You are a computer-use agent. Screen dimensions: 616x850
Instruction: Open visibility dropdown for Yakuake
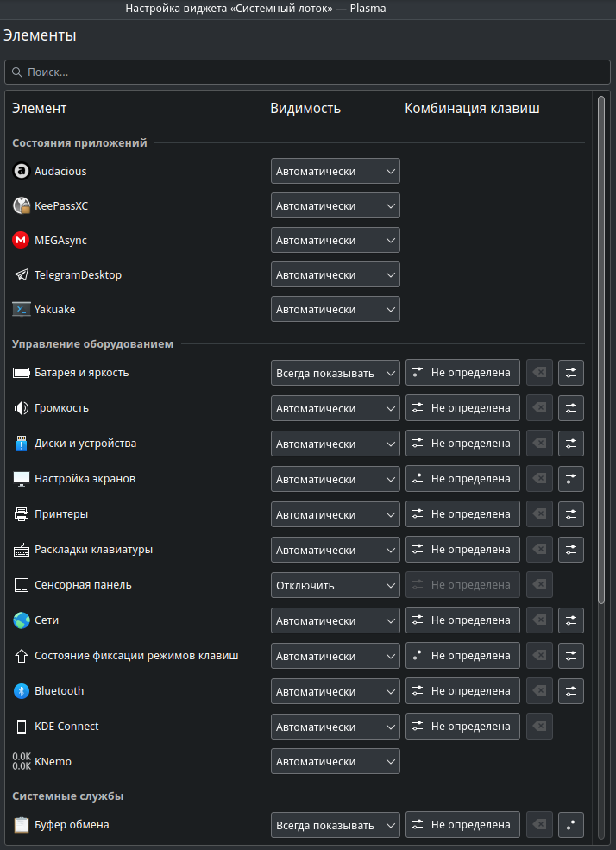(335, 309)
